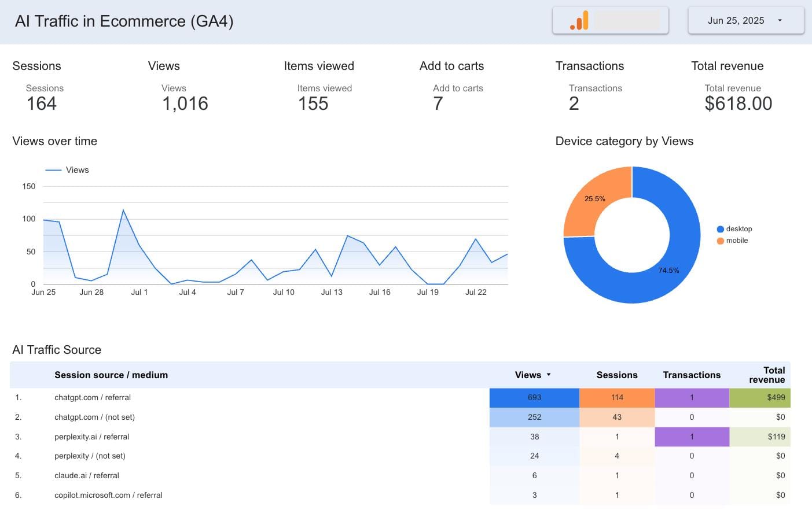Click the Views over time chart title
The height and width of the screenshot is (510, 812).
55,141
